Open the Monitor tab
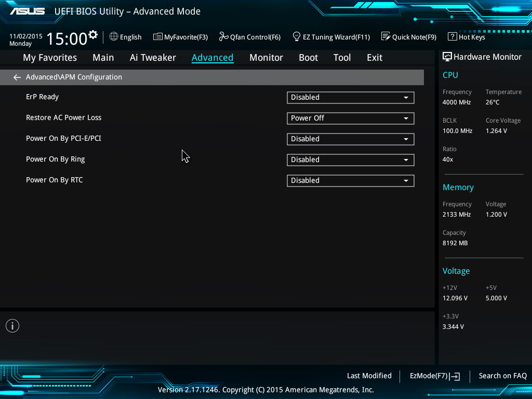This screenshot has height=399, width=532. coord(266,58)
